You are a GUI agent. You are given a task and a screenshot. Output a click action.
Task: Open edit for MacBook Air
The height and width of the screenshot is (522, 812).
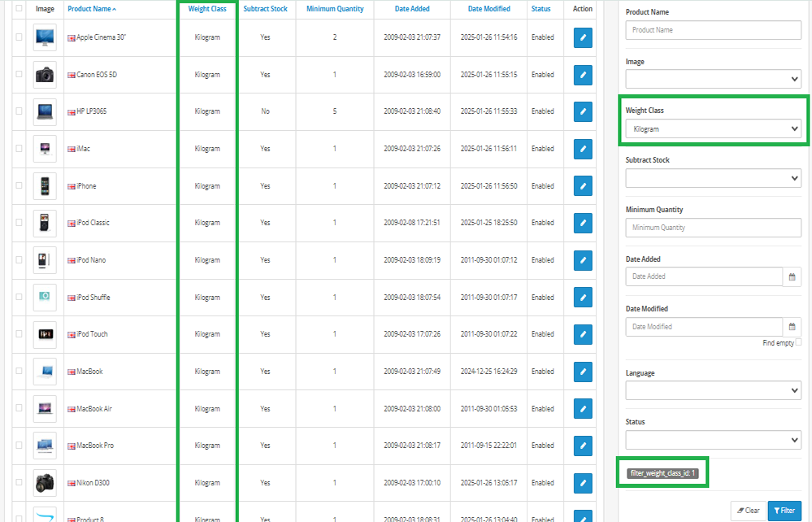tap(583, 409)
